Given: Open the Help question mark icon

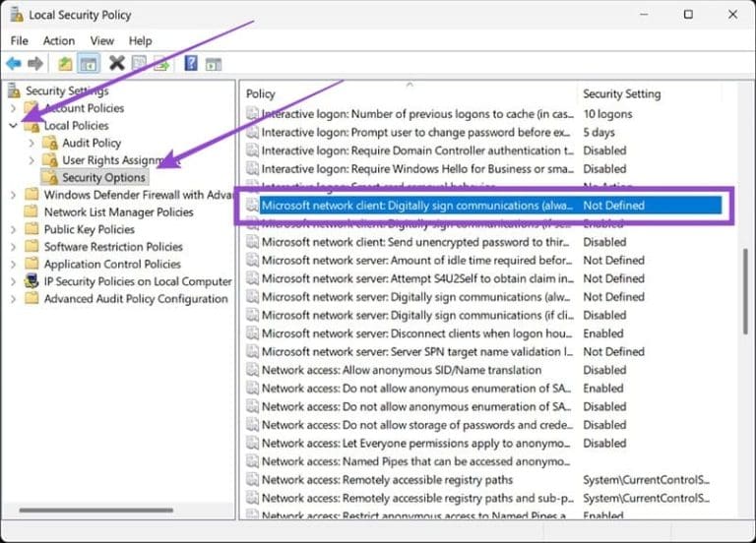Looking at the screenshot, I should pyautogui.click(x=191, y=63).
